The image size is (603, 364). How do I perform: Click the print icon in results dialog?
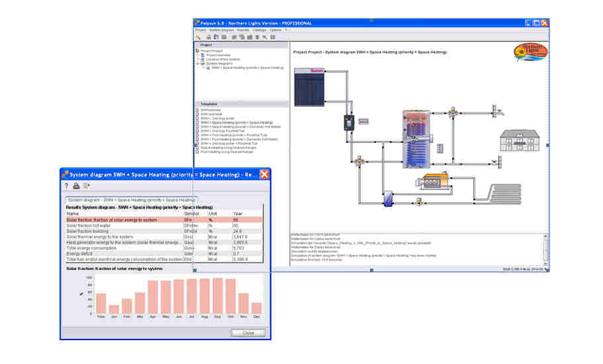(x=76, y=186)
